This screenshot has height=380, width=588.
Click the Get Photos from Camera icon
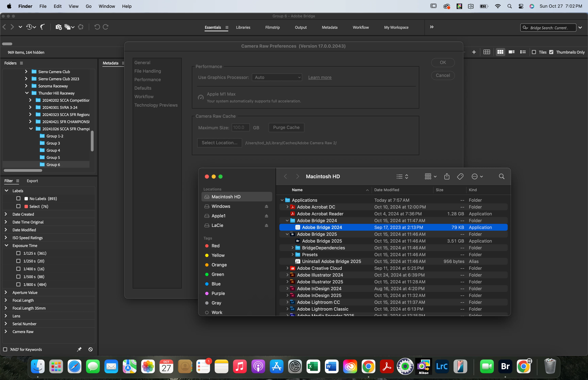(x=59, y=27)
